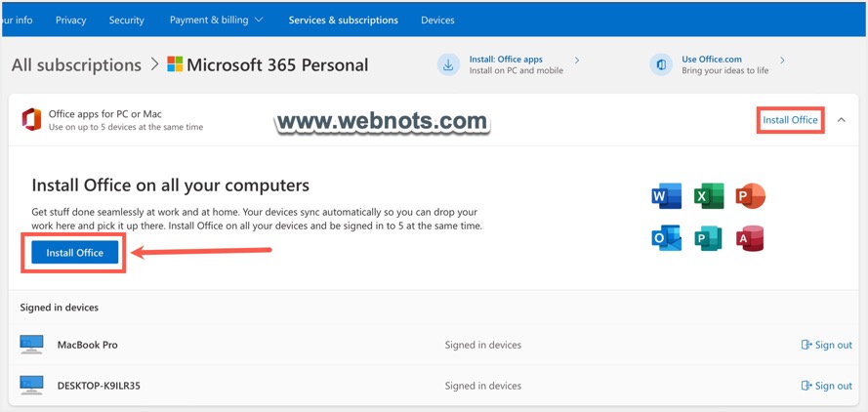Go to Services & subscriptions tab

click(344, 20)
